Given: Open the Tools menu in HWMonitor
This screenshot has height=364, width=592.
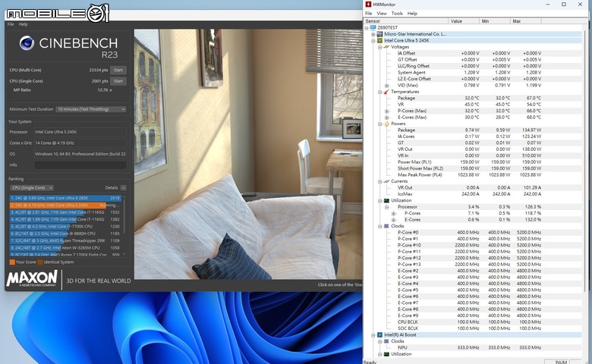Looking at the screenshot, I should [397, 13].
